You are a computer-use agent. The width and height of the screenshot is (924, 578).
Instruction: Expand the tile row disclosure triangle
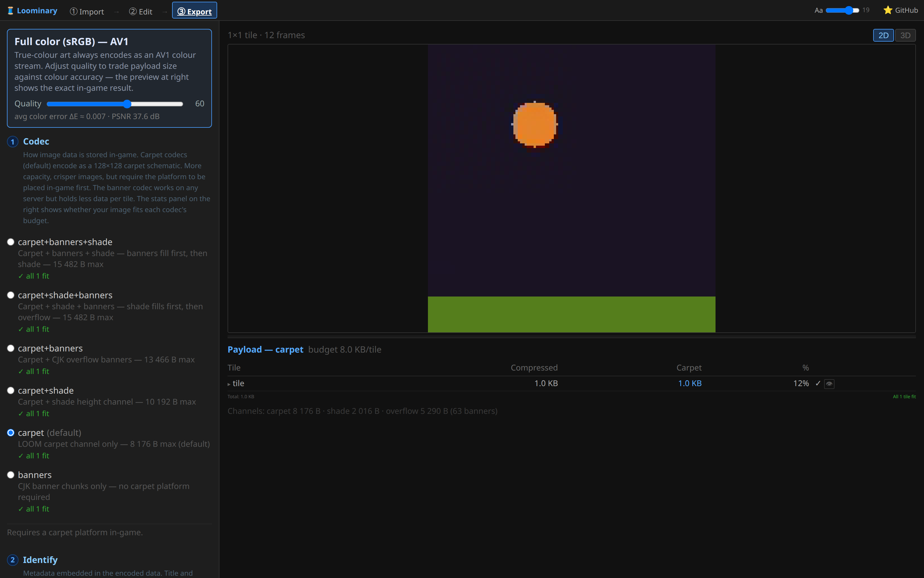(229, 384)
